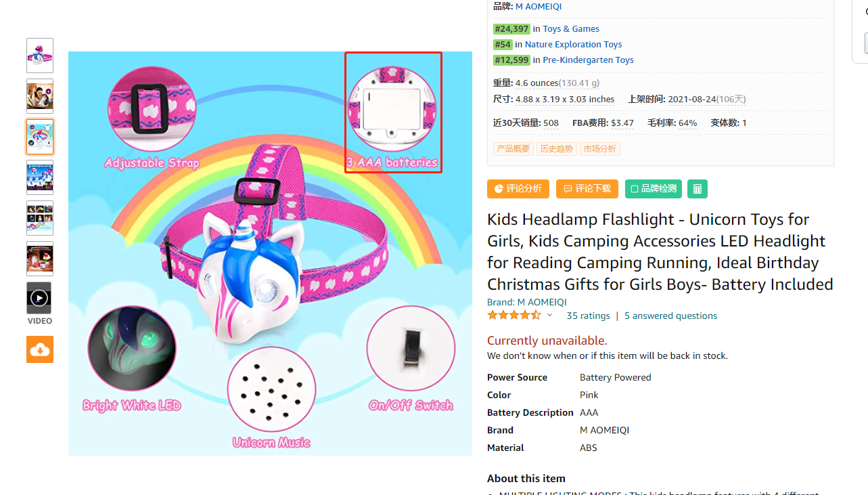Play the product VIDEO thumbnail
This screenshot has width=868, height=495.
coord(40,298)
